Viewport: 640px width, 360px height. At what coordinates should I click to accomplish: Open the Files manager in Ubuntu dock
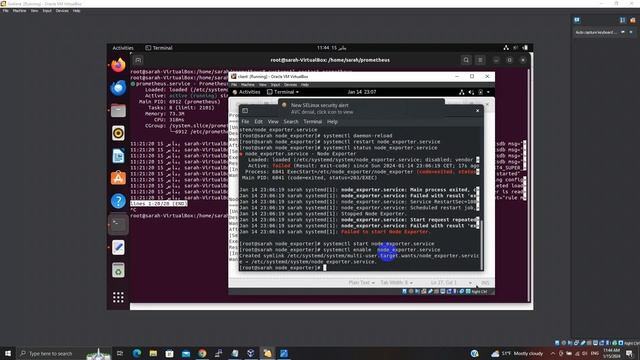(x=118, y=111)
